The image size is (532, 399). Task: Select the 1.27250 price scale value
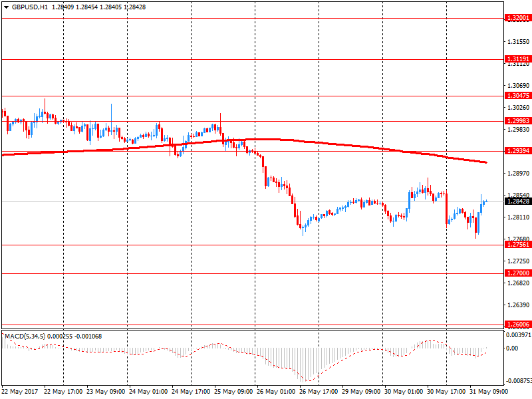(x=519, y=261)
